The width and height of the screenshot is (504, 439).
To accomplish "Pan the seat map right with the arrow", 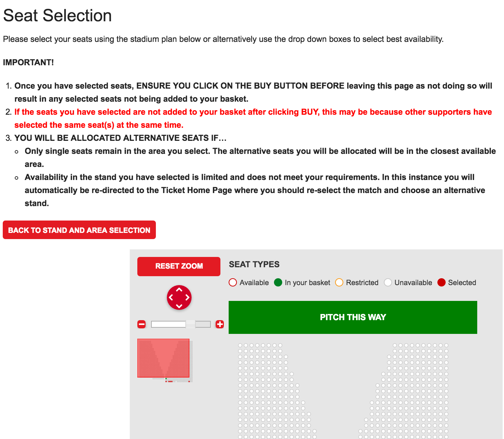I will pyautogui.click(x=187, y=297).
